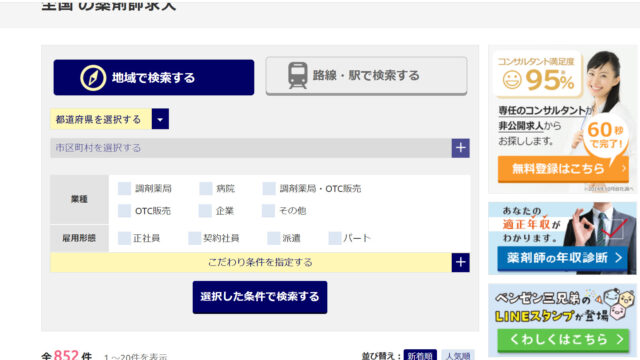Image resolution: width=640 pixels, height=360 pixels.
Task: Check the 病院 checkbox
Action: pyautogui.click(x=206, y=189)
